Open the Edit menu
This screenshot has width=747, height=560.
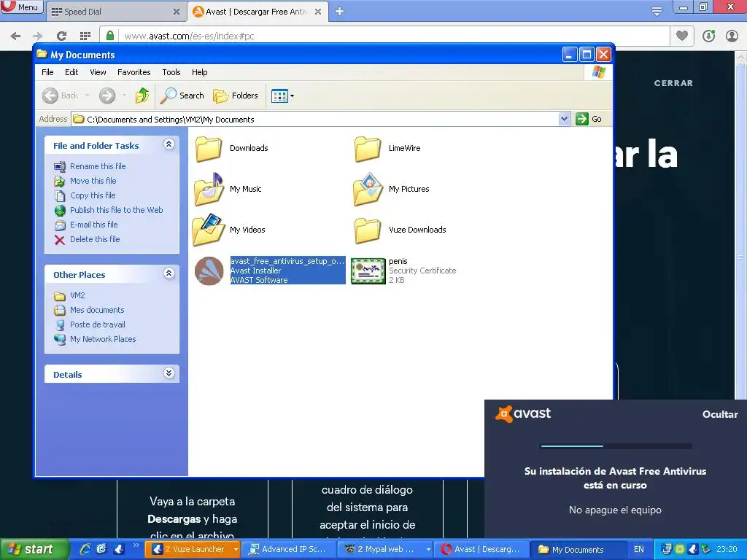click(x=71, y=72)
